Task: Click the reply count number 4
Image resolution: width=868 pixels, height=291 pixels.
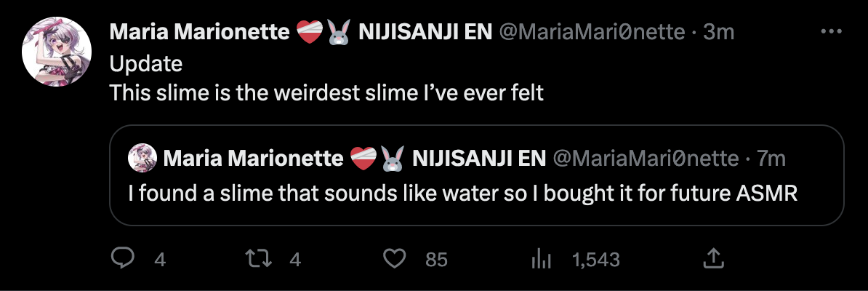Action: pos(160,259)
